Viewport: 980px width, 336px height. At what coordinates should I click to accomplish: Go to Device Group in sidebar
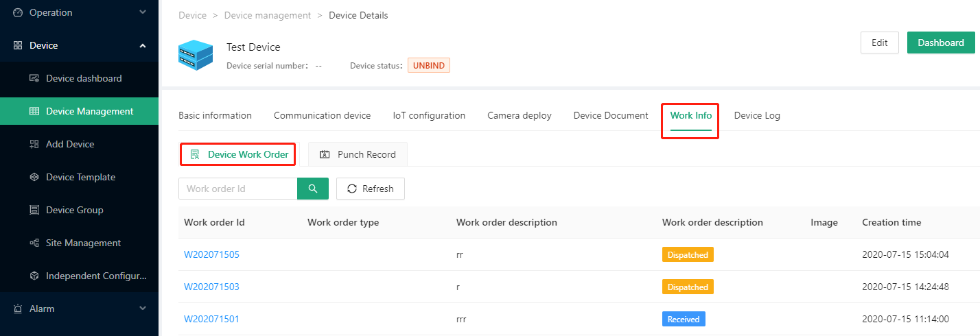point(79,210)
